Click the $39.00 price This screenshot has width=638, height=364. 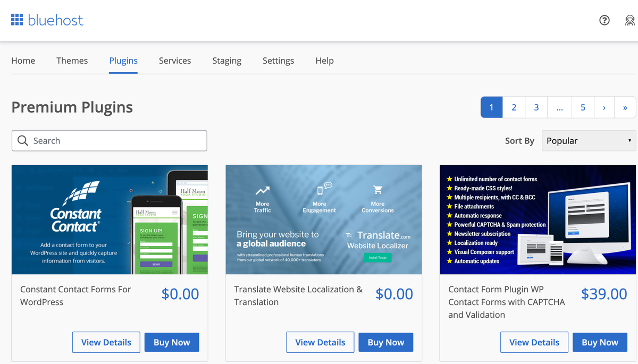pos(604,294)
